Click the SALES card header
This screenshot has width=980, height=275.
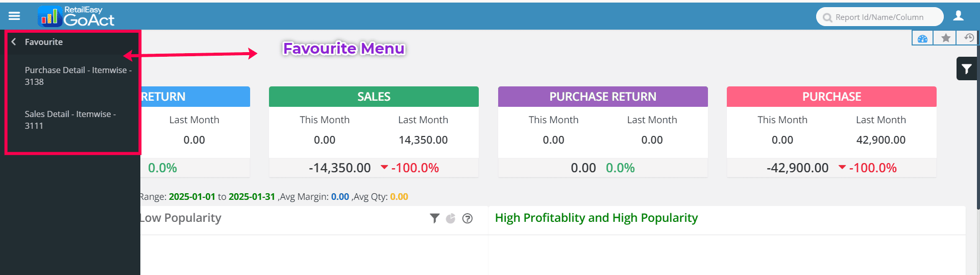[x=374, y=97]
